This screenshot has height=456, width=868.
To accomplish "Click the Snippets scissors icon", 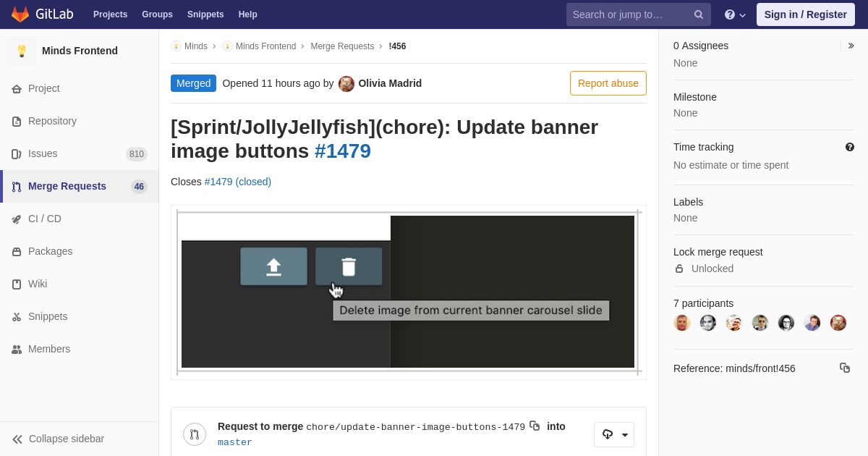I will [x=17, y=316].
